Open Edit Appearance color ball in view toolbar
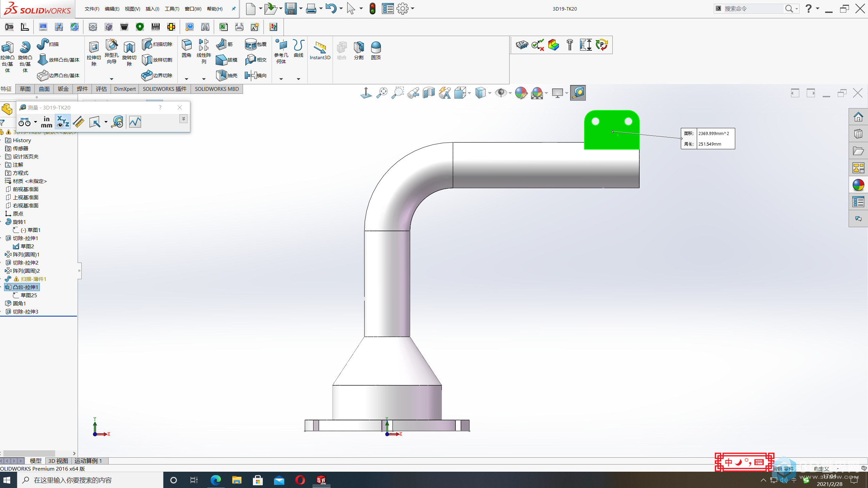The image size is (868, 488). point(521,93)
